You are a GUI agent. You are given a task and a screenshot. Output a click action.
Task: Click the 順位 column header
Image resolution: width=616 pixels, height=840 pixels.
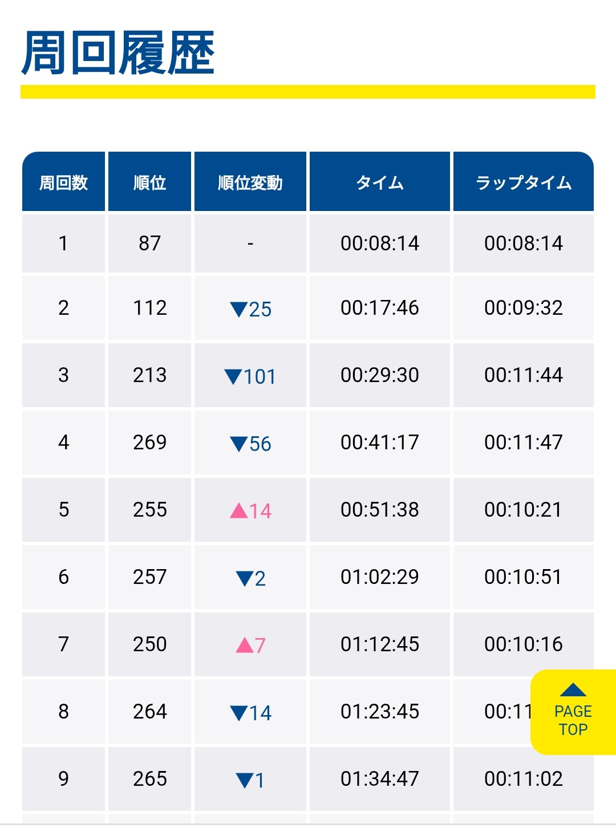coord(149,182)
